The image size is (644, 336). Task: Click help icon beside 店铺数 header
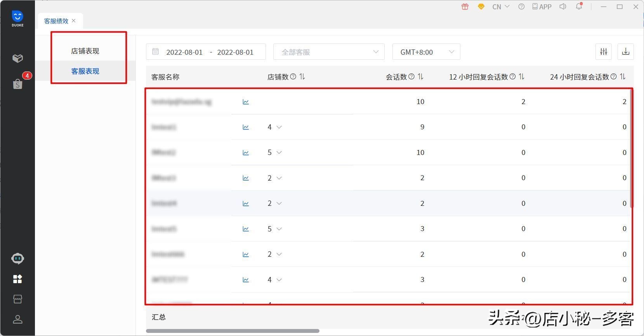click(293, 77)
